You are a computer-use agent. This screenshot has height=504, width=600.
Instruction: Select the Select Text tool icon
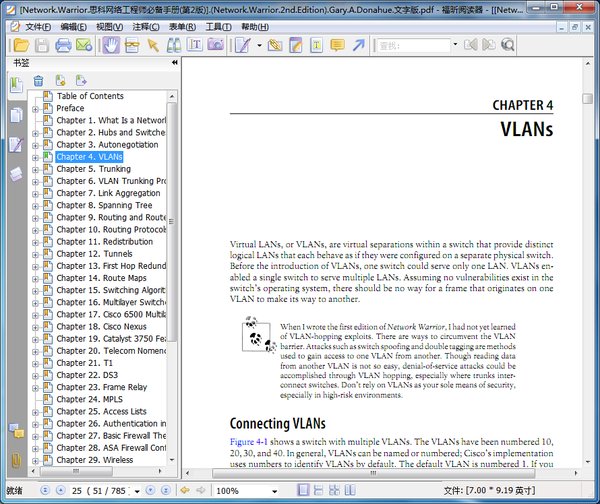click(132, 45)
